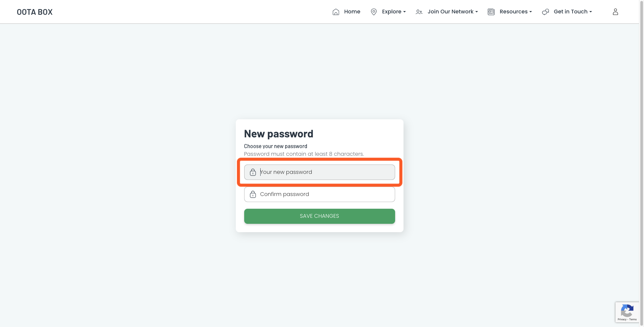Screen dimensions: 644x327
Task: Click the lock icon in new password field
Action: (x=253, y=172)
